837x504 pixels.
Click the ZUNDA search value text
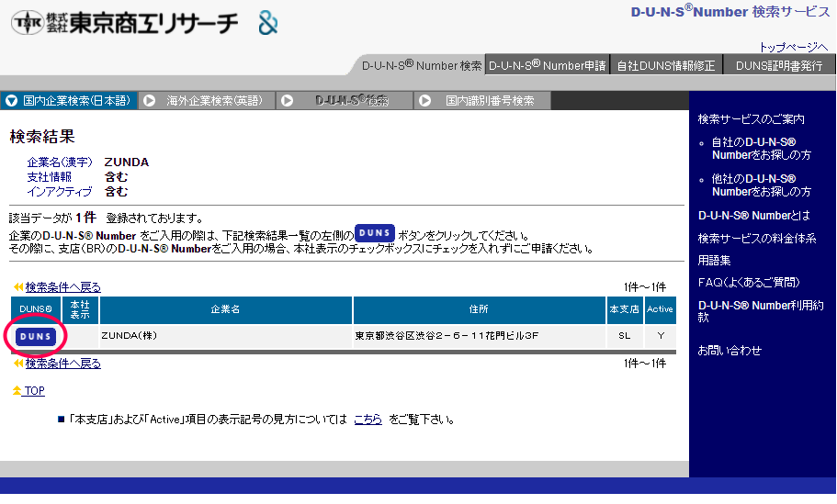(x=127, y=162)
